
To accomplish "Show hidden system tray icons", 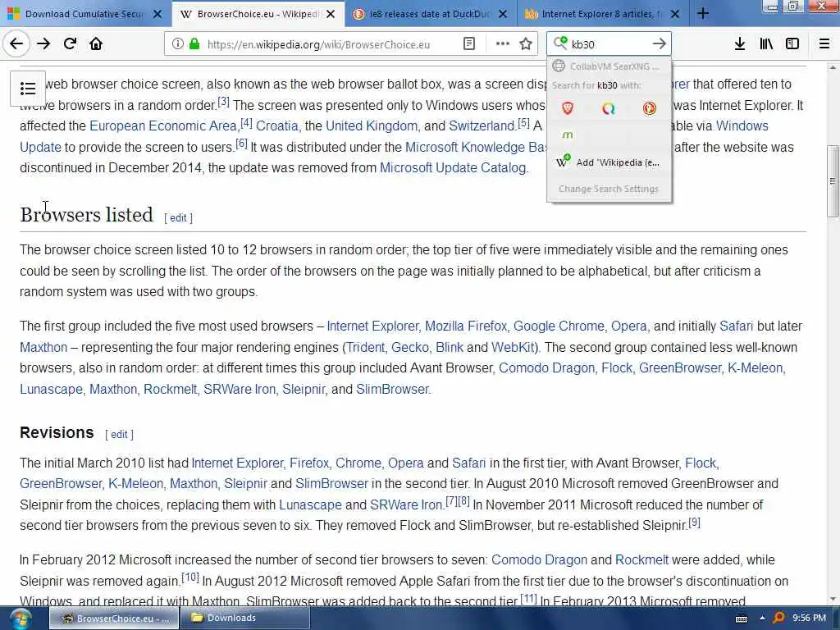I will pos(762,619).
